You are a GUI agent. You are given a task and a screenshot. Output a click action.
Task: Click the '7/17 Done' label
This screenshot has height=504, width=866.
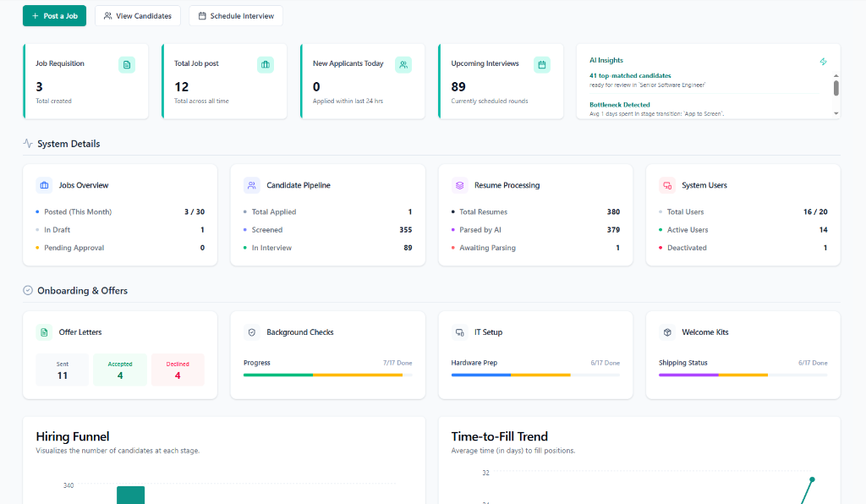(397, 363)
